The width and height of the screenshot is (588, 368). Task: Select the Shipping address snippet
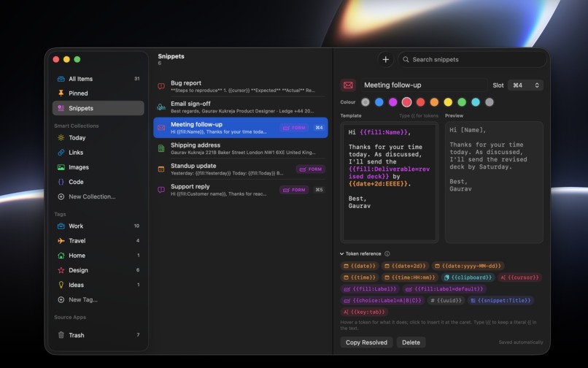click(x=240, y=148)
